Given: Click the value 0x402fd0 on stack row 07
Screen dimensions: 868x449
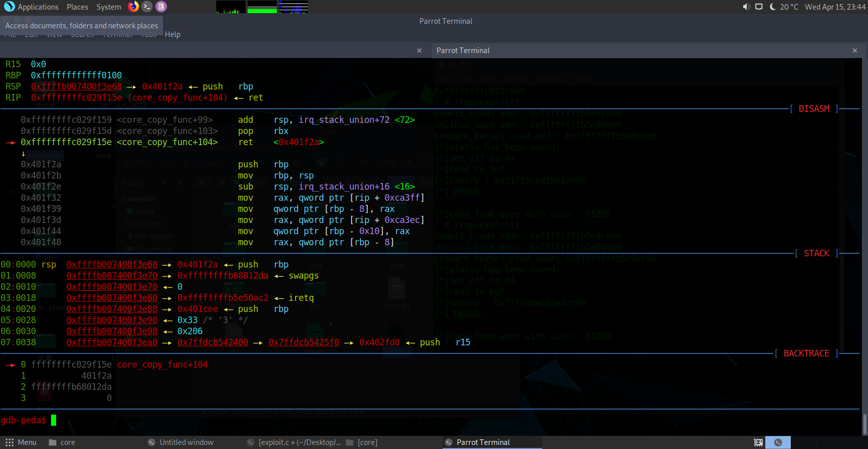Looking at the screenshot, I should (379, 342).
